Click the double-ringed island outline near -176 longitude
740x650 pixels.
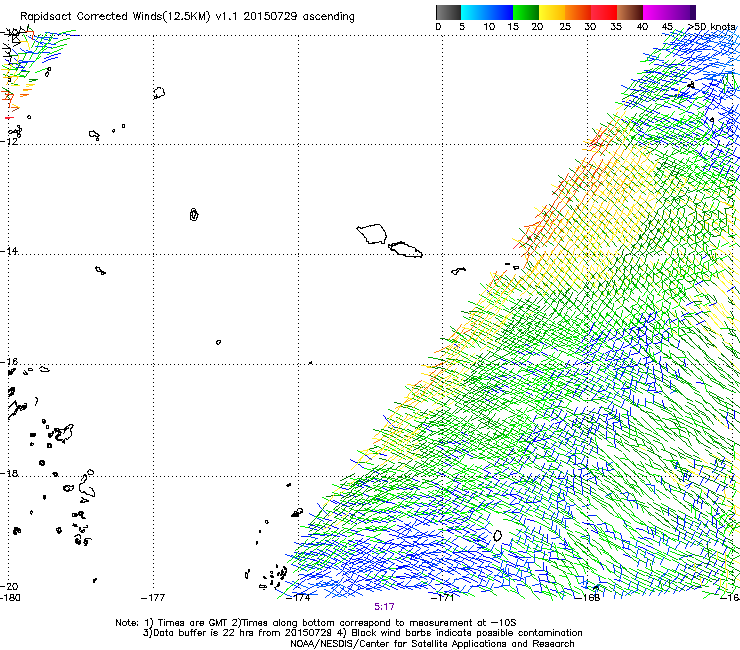tap(194, 214)
